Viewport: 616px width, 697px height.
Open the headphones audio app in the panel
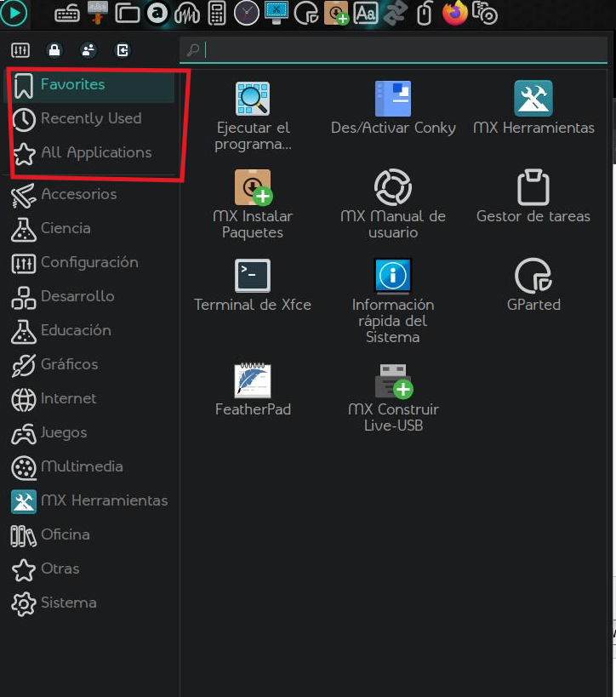point(186,14)
